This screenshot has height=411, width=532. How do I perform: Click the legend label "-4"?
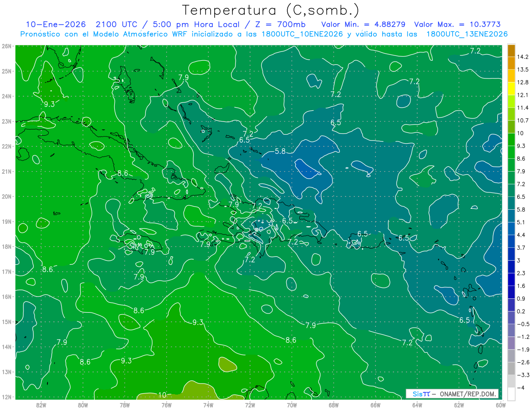[x=520, y=388]
